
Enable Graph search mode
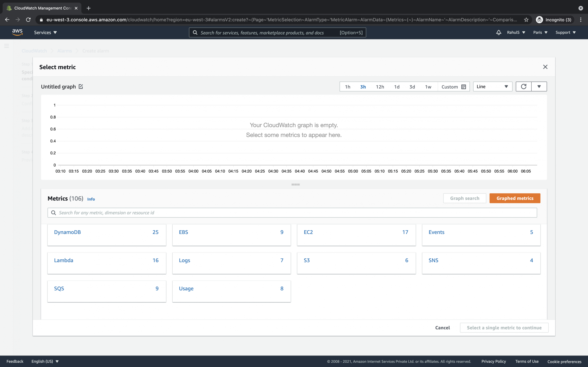tap(465, 198)
